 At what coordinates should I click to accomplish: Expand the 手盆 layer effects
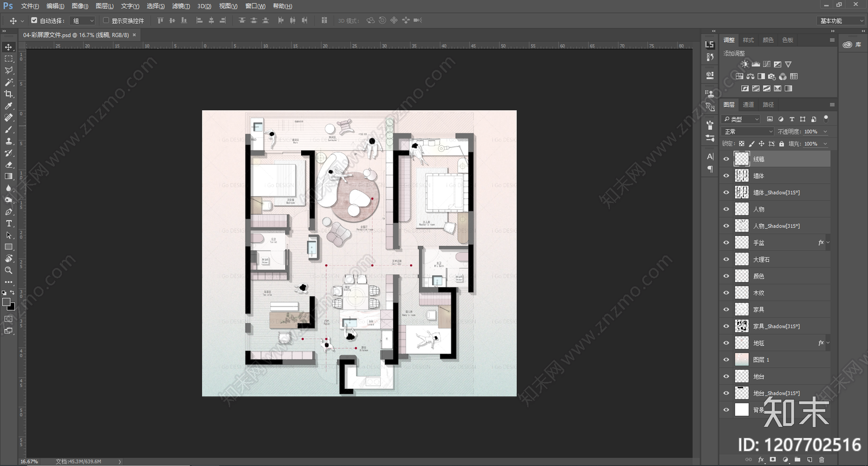pyautogui.click(x=828, y=242)
